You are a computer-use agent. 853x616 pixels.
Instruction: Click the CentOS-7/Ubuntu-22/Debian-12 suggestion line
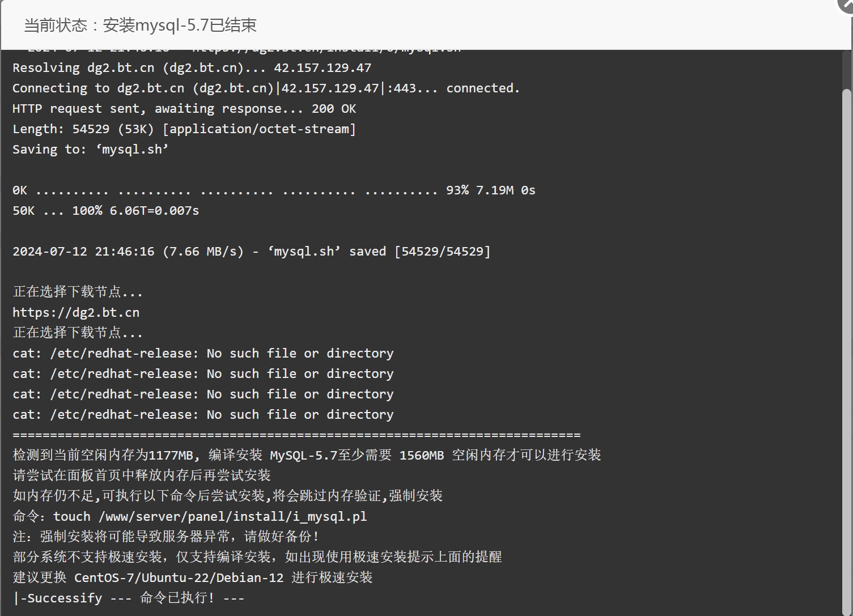pyautogui.click(x=193, y=577)
